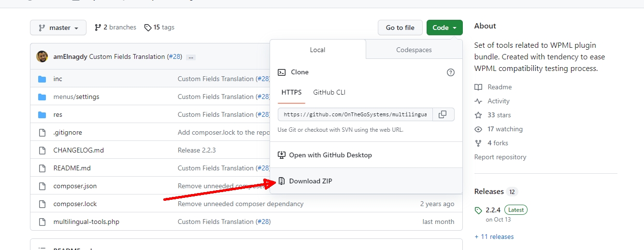Viewport: 644px width, 250px height.
Task: Copy the clone URL with the copy icon
Action: pyautogui.click(x=442, y=114)
